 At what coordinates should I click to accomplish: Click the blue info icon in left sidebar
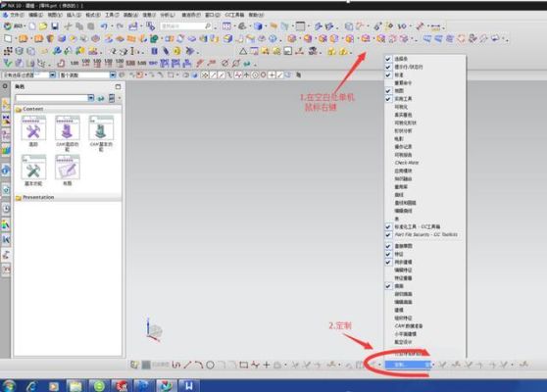[6, 171]
